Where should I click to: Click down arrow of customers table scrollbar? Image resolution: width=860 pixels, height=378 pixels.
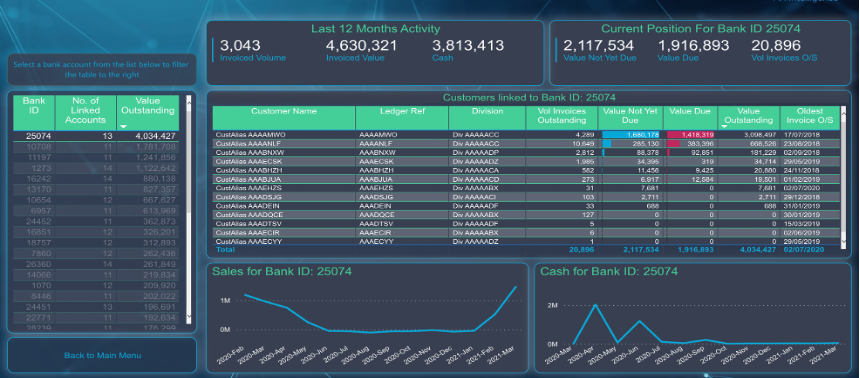[x=844, y=240]
